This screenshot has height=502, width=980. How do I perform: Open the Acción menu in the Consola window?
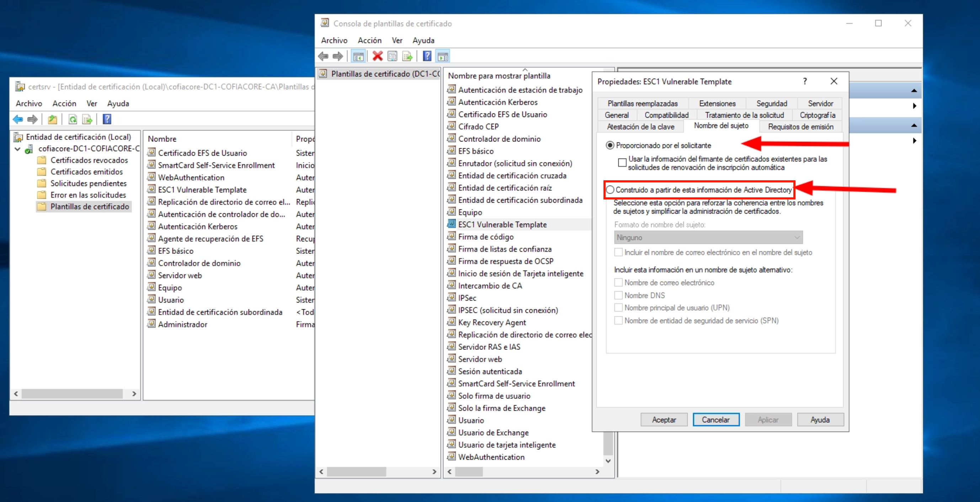[369, 40]
